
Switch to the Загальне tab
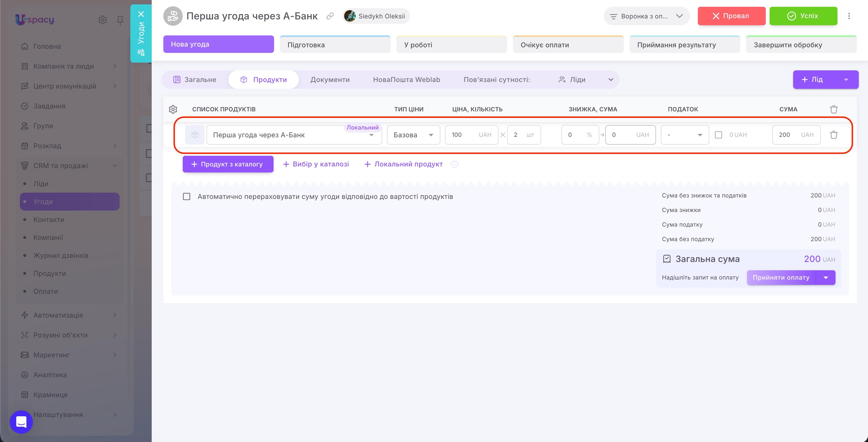coord(195,80)
